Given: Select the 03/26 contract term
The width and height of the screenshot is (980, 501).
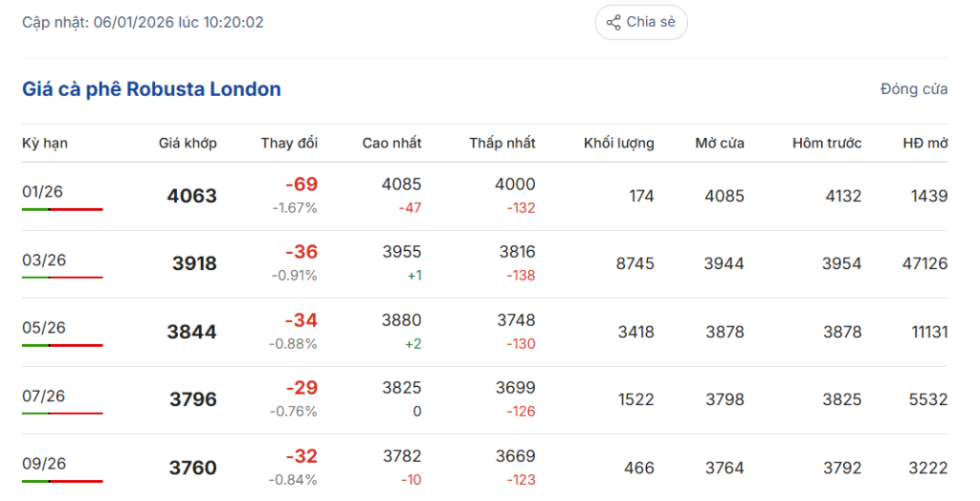Looking at the screenshot, I should click(x=43, y=260).
